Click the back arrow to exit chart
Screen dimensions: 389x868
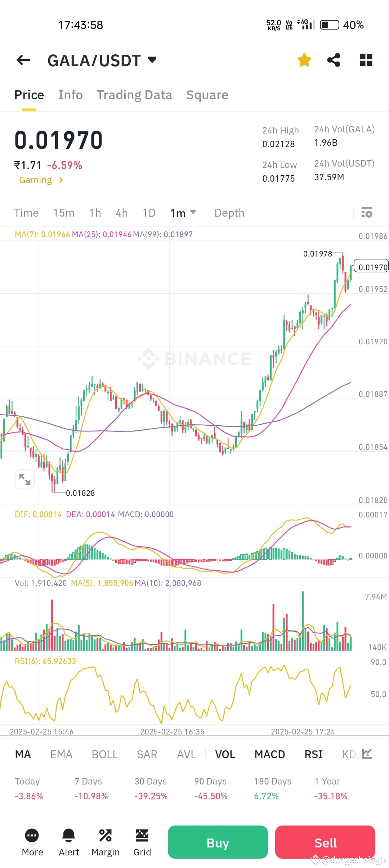(x=23, y=60)
